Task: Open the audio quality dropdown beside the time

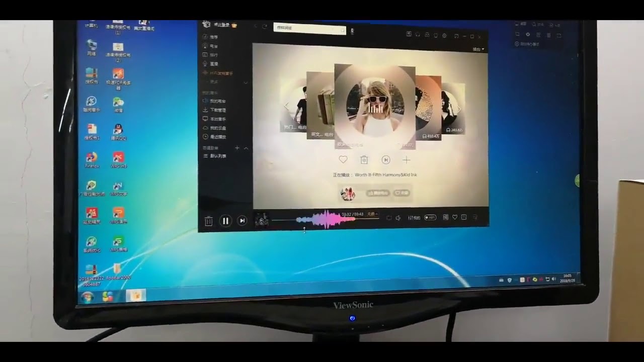Action: click(372, 214)
